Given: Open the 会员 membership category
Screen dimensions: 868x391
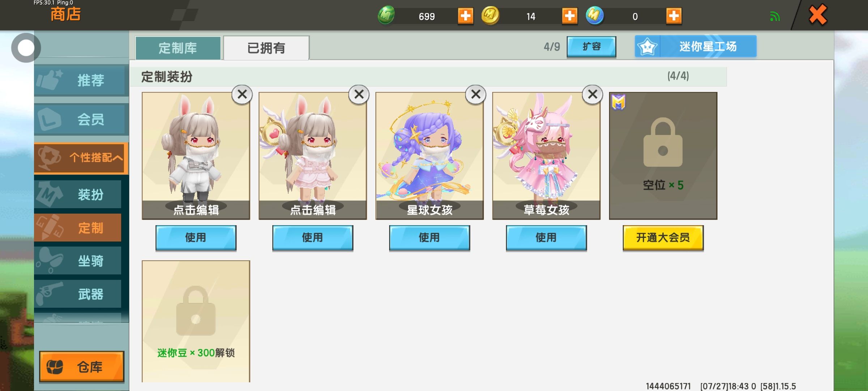Looking at the screenshot, I should (x=81, y=119).
